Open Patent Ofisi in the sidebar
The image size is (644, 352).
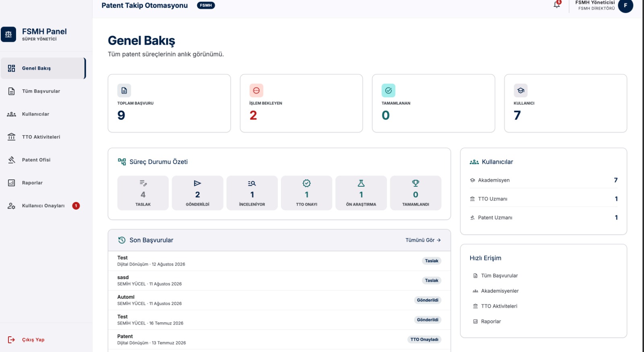click(43, 160)
